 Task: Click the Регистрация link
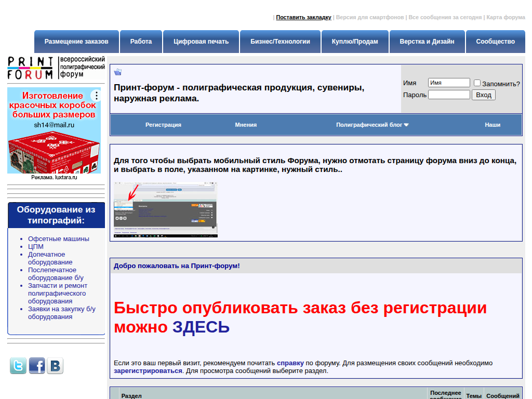coord(163,125)
